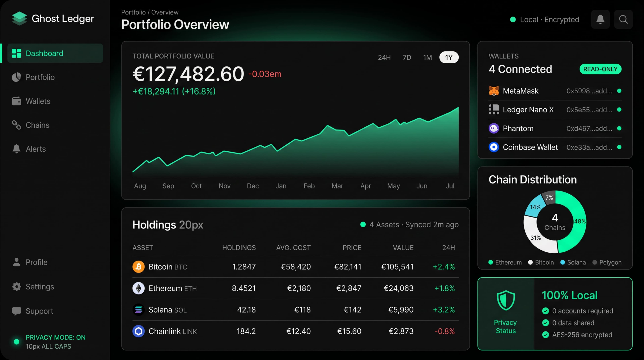
Task: Switch chart to 24H timeframe
Action: (384, 57)
